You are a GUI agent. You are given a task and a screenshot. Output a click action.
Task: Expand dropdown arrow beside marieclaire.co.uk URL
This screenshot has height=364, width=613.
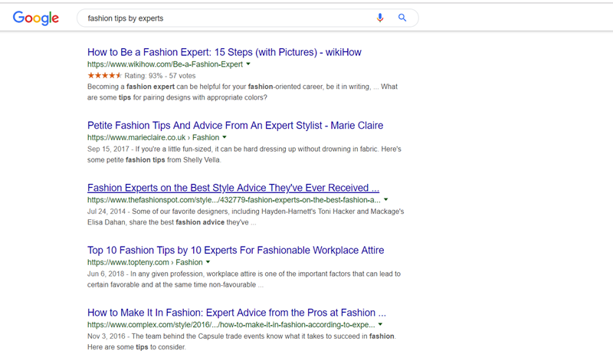[224, 137]
